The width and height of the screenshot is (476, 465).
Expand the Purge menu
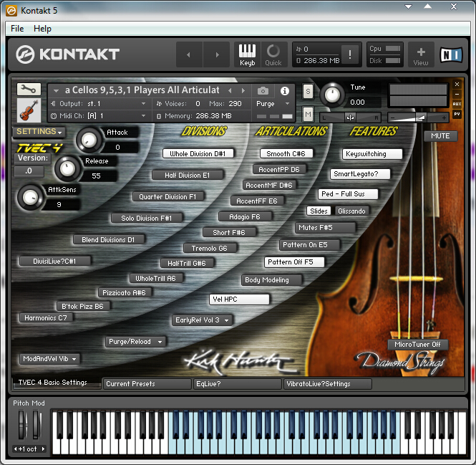pyautogui.click(x=273, y=104)
